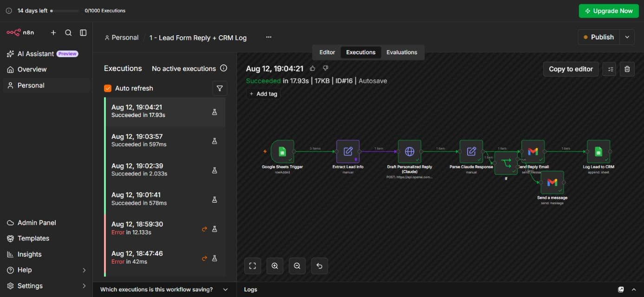644x297 pixels.
Task: Select the Log Lead to CRM node
Action: point(598,152)
